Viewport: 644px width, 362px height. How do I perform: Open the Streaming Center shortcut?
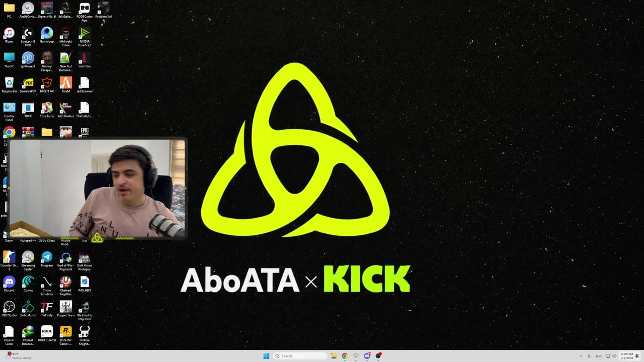click(x=28, y=260)
